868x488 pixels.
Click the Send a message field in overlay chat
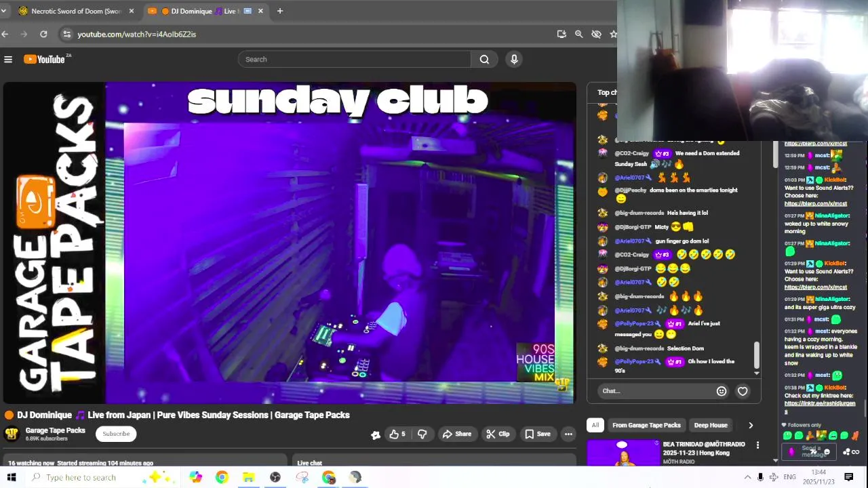point(810,451)
